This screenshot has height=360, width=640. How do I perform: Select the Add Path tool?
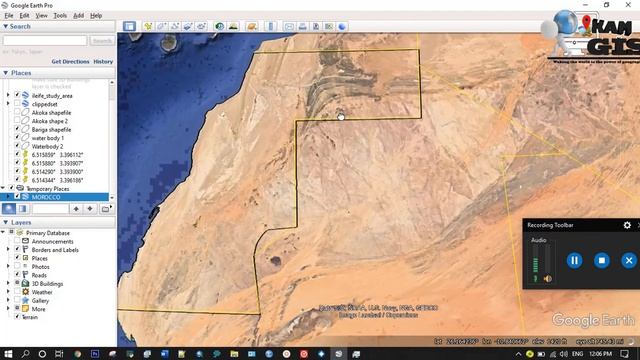175,27
